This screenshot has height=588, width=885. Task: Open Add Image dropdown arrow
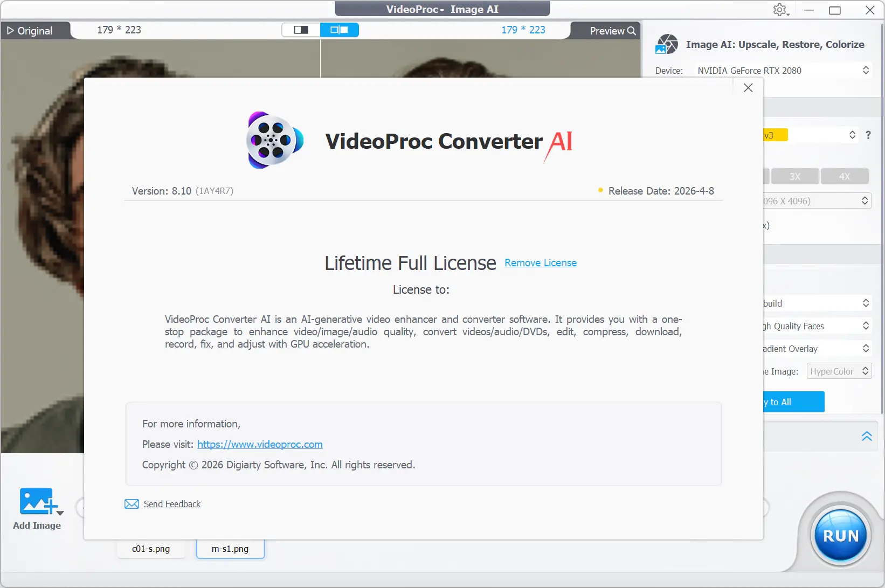[60, 513]
